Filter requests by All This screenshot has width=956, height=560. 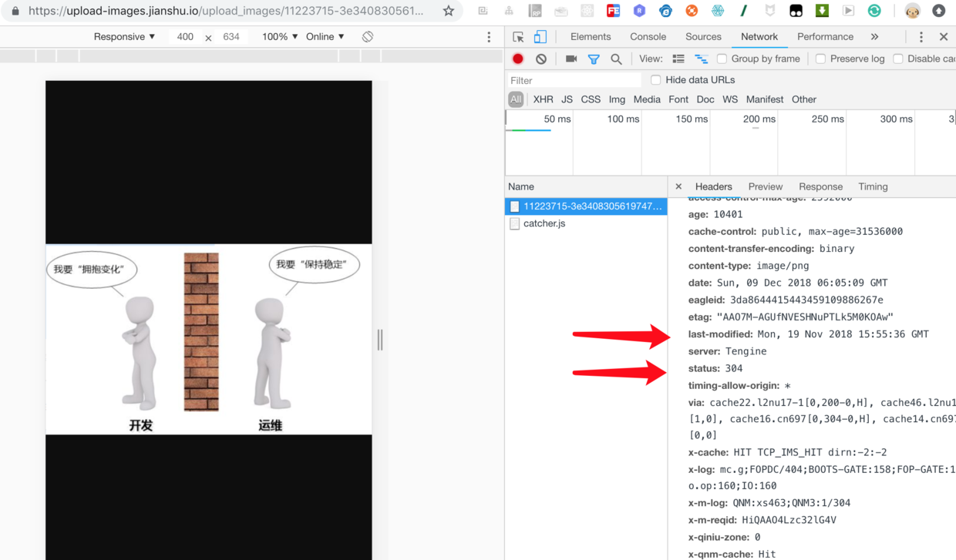pos(516,99)
